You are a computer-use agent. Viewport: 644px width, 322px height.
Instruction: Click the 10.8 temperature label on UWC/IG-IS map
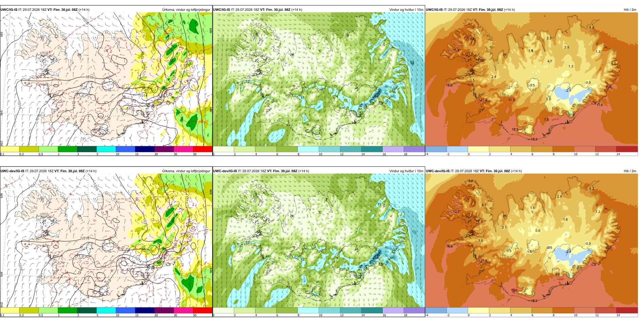point(511,100)
